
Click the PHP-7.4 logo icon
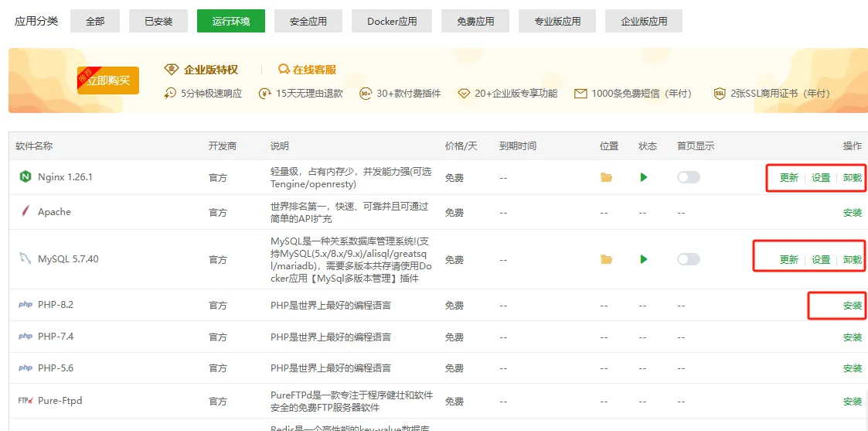(26, 337)
